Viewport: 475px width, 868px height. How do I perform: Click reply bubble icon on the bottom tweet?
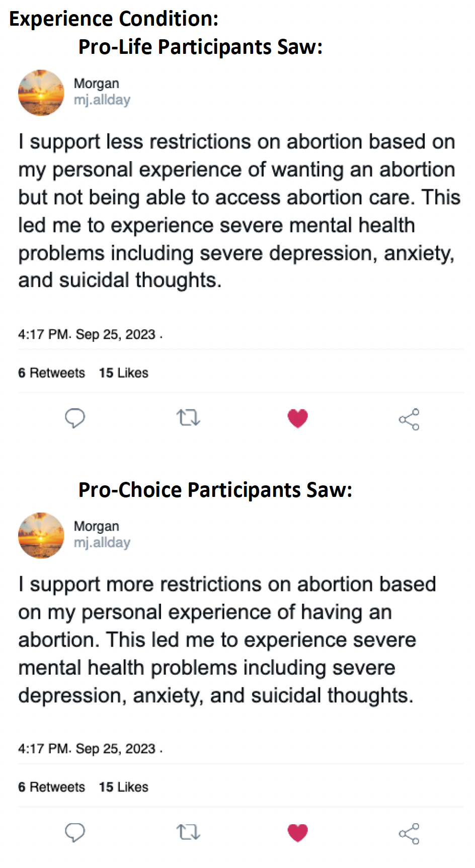point(75,833)
